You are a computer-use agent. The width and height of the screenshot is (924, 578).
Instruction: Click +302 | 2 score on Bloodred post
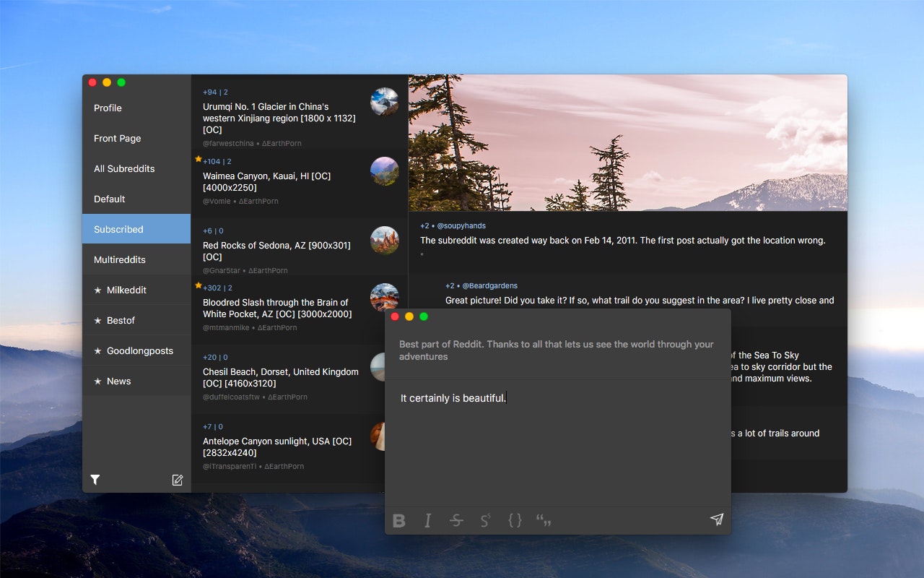(217, 288)
